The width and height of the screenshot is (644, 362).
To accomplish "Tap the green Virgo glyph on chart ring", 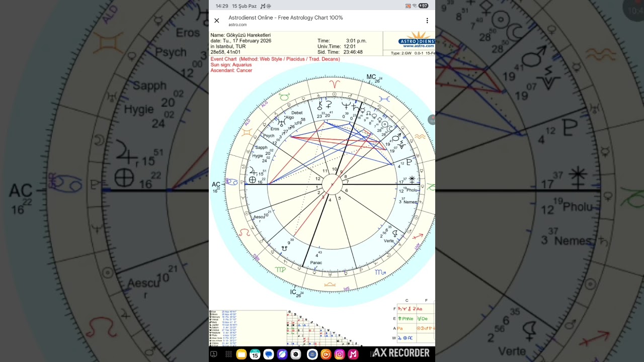I will point(280,270).
